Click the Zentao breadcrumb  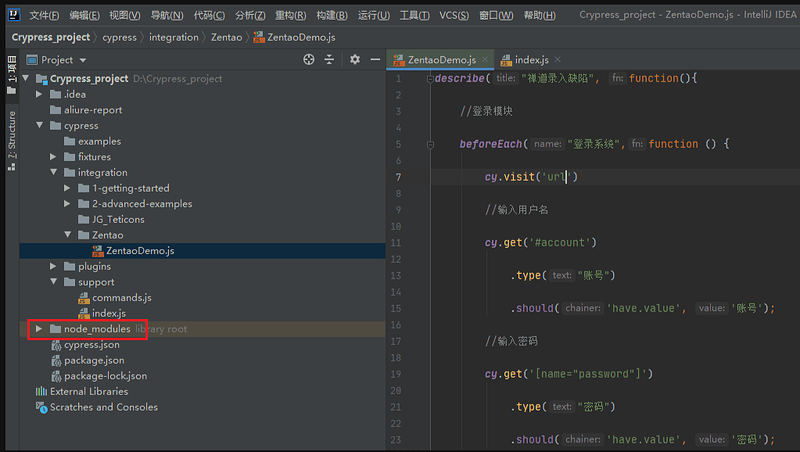point(227,37)
